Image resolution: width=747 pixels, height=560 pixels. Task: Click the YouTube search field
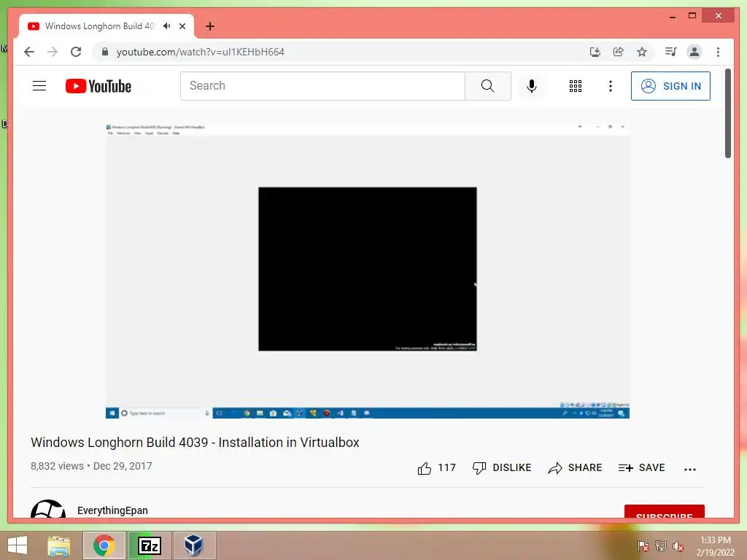coord(322,86)
